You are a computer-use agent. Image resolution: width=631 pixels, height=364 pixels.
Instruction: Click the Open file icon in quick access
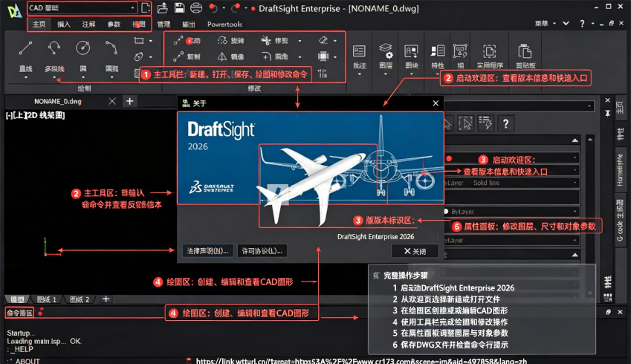163,7
